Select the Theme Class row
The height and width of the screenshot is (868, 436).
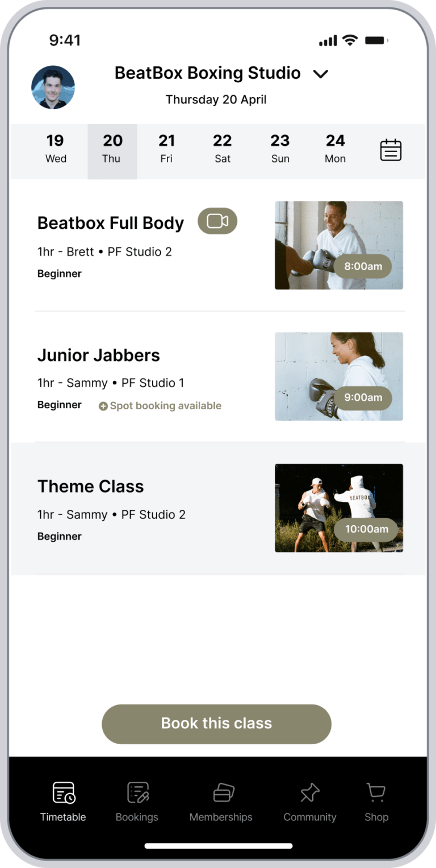click(x=148, y=508)
